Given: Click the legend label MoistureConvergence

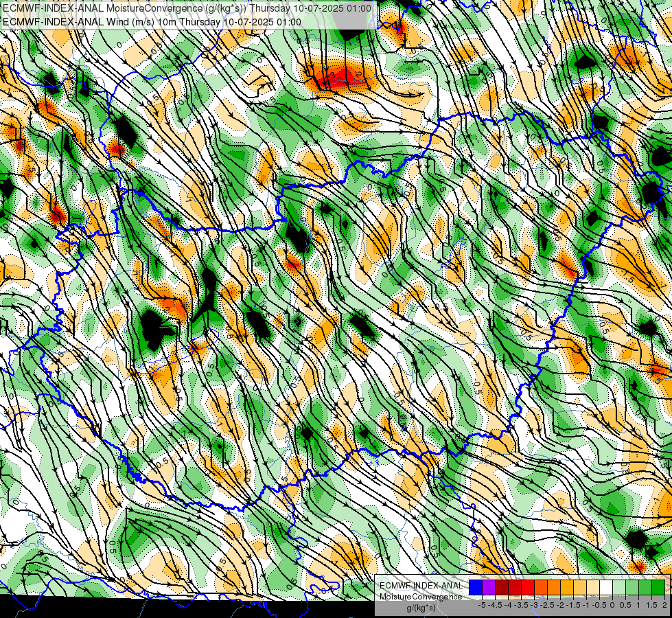Looking at the screenshot, I should tap(421, 597).
